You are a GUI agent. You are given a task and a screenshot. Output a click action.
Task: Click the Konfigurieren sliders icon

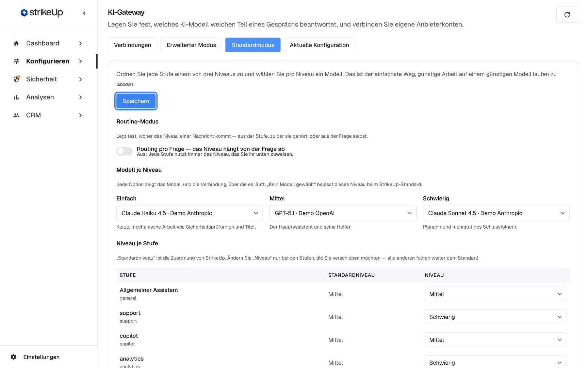16,61
